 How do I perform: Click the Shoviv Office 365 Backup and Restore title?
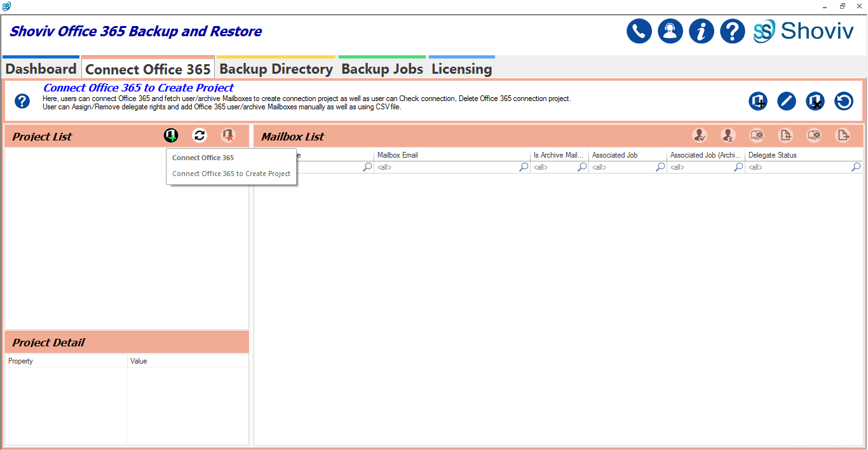[135, 31]
